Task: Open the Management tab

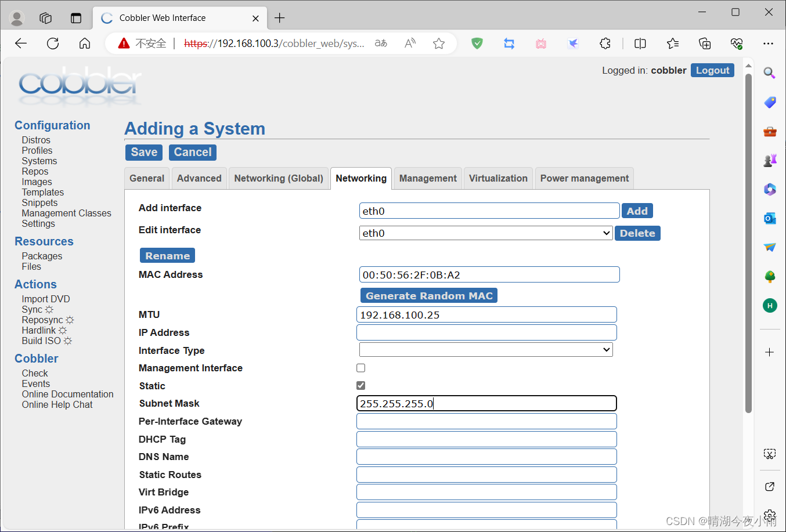Action: click(x=428, y=179)
